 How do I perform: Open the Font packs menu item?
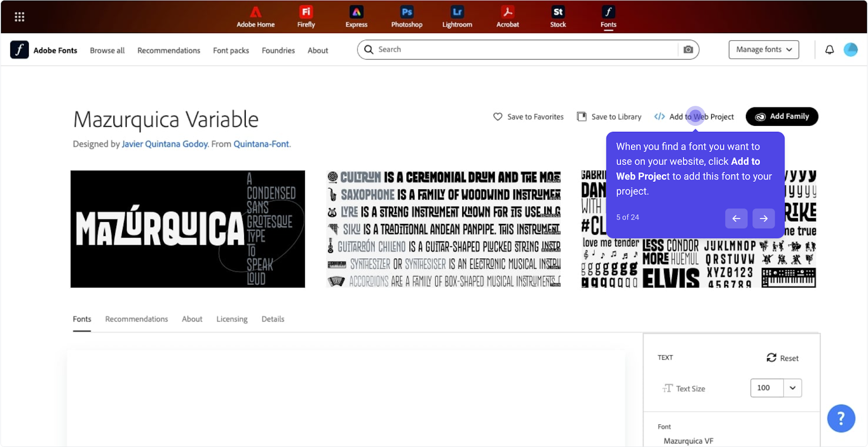231,50
